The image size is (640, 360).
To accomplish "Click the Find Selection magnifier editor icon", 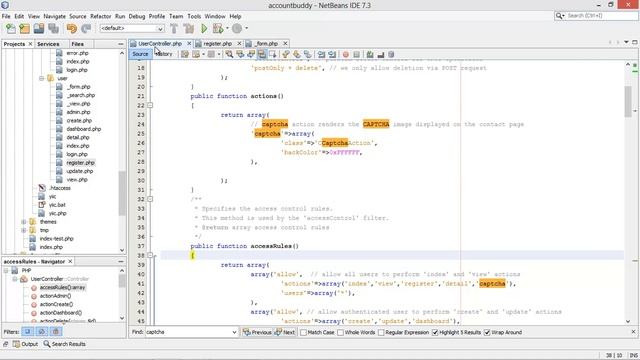I will [229, 54].
